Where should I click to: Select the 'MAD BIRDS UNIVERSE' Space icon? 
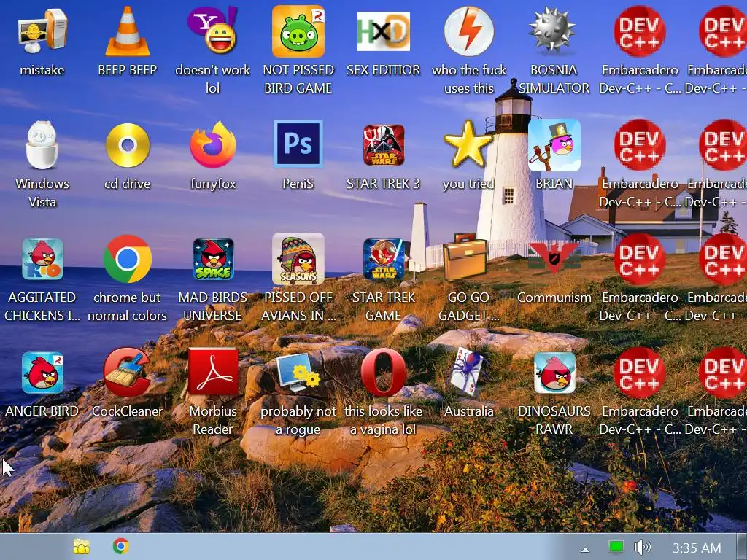(x=213, y=259)
